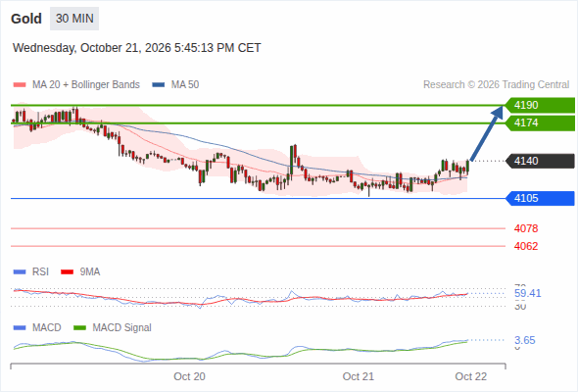Click the 'MA 20 + Bollinger Bands' legend label
The height and width of the screenshot is (392, 578).
(x=86, y=85)
